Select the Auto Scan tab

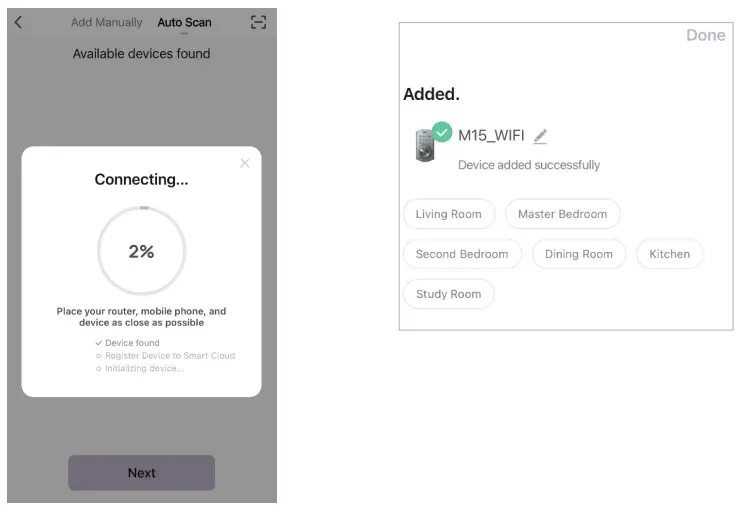click(x=184, y=22)
